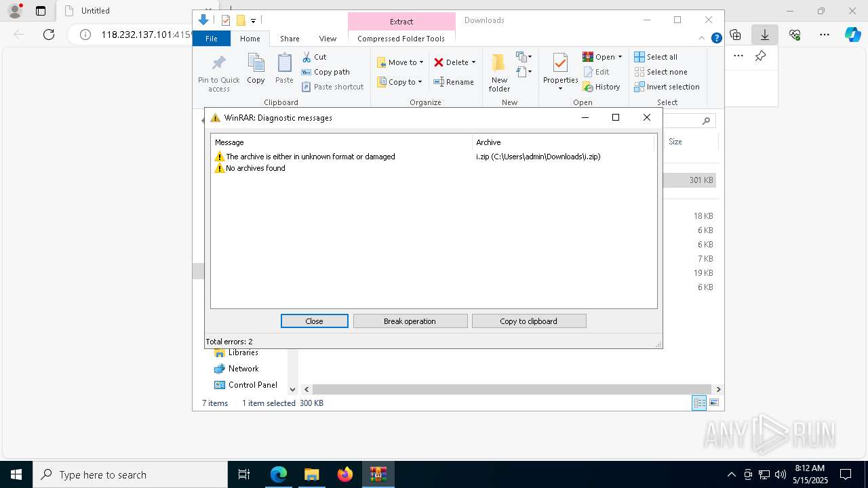Screen dimensions: 868x488
Task: Open Quick Access Toolbar customize arrow
Action: [253, 20]
